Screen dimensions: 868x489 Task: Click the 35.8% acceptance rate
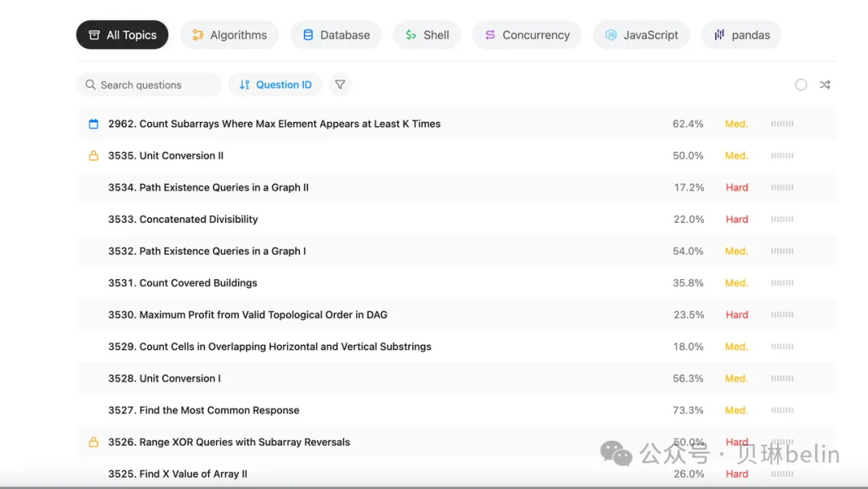[688, 283]
